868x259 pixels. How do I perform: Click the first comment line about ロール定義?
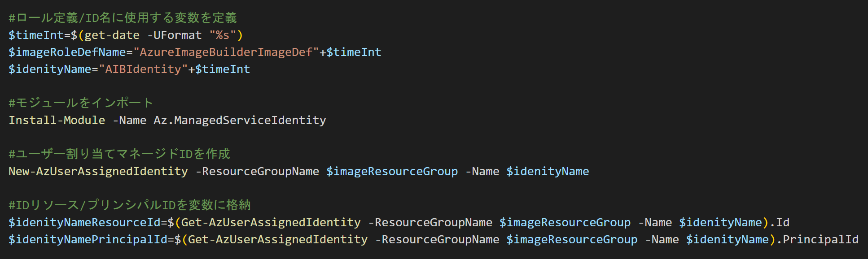123,18
